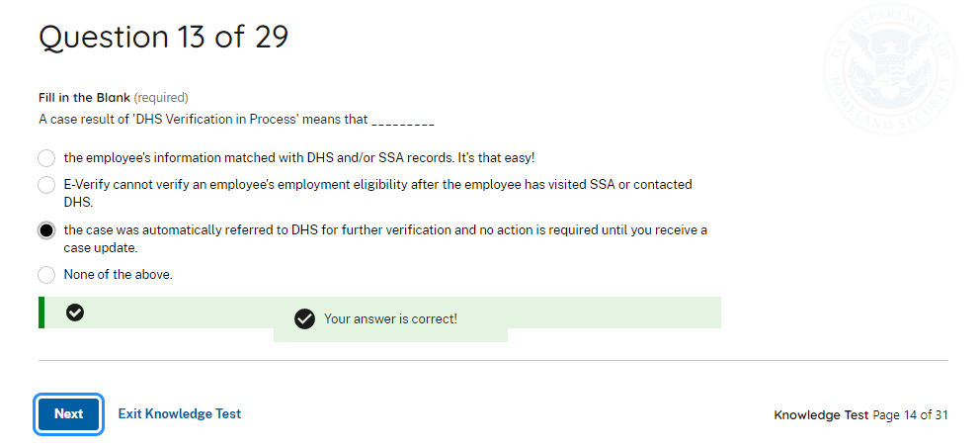Click answer text 'no action is required' option
Screen dimensions: 980x448
(x=385, y=238)
